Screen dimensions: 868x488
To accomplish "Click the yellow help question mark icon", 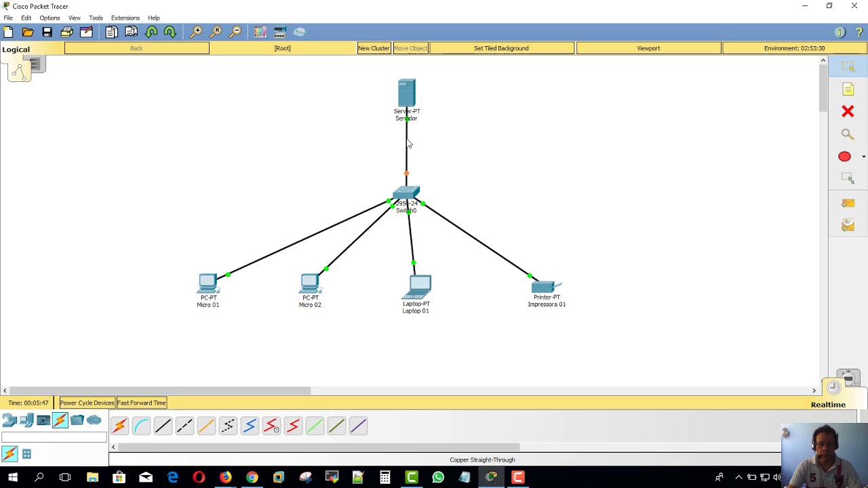I will pyautogui.click(x=859, y=32).
